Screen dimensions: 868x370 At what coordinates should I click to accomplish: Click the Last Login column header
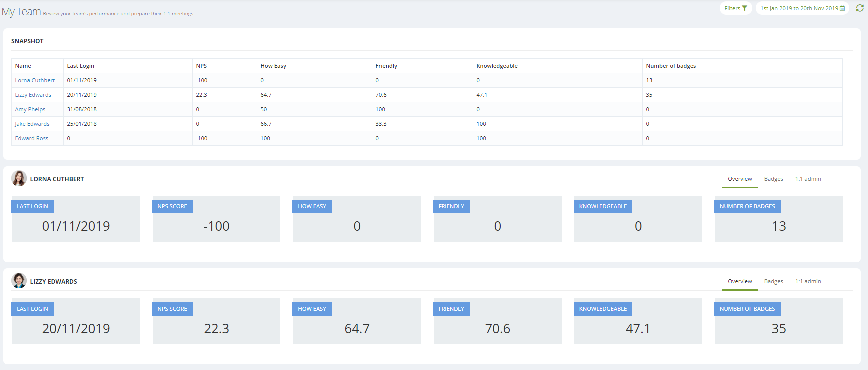click(x=128, y=66)
